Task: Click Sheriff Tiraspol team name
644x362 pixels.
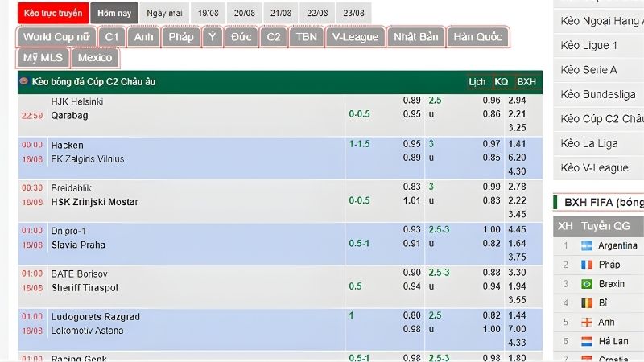Action: (85, 288)
